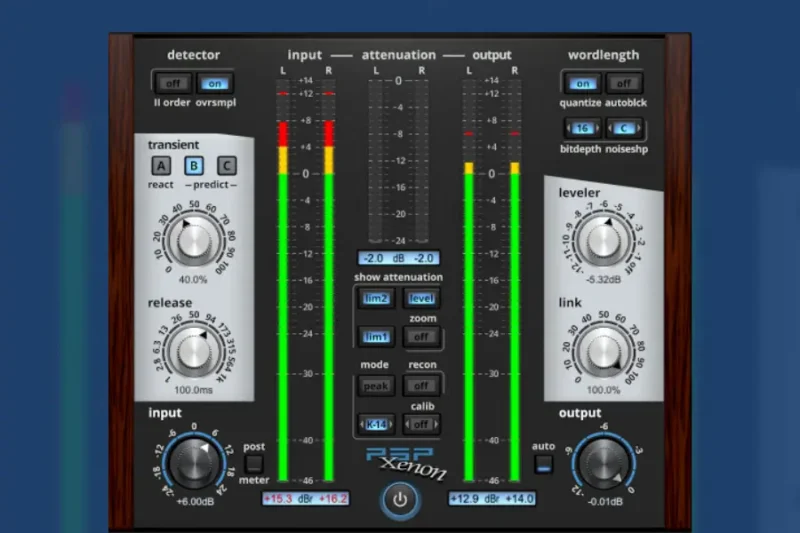This screenshot has height=533, width=800.
Task: Click the attenuation right channel meter
Action: click(x=421, y=161)
